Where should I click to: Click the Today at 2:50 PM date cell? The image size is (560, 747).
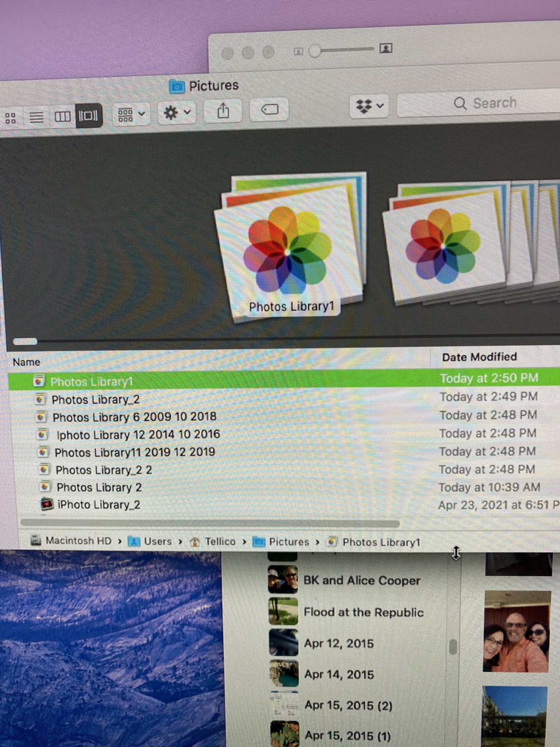click(x=489, y=378)
